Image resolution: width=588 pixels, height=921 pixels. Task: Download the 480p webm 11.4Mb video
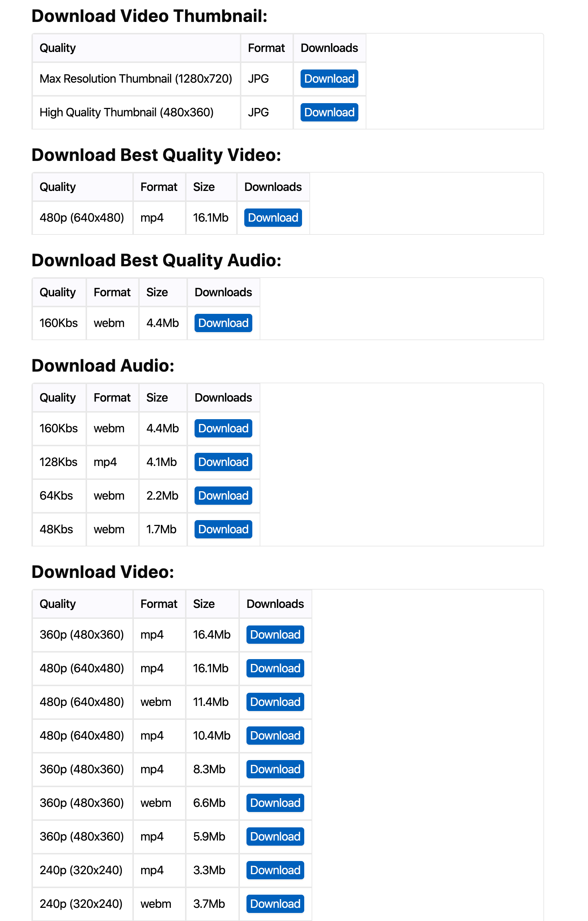click(x=275, y=702)
